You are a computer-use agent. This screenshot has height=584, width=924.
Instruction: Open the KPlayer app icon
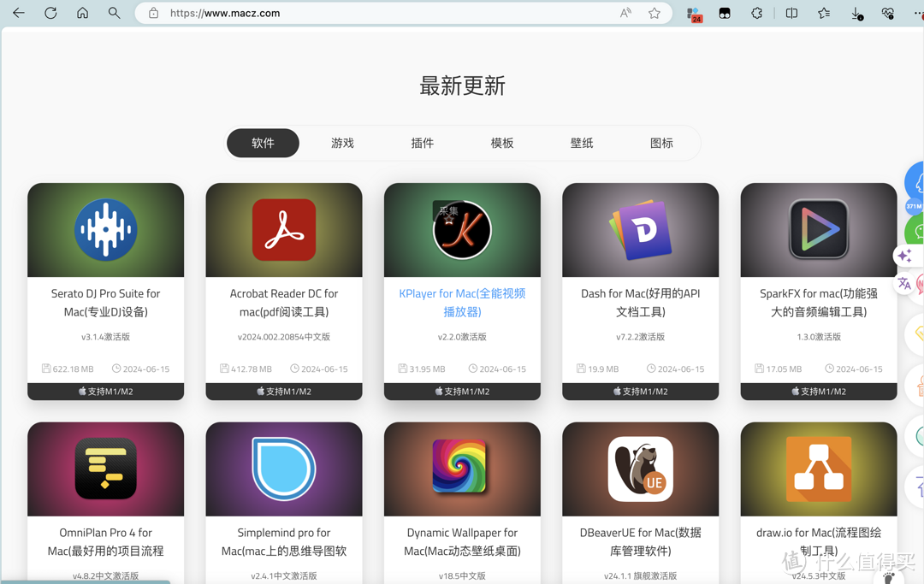click(462, 230)
